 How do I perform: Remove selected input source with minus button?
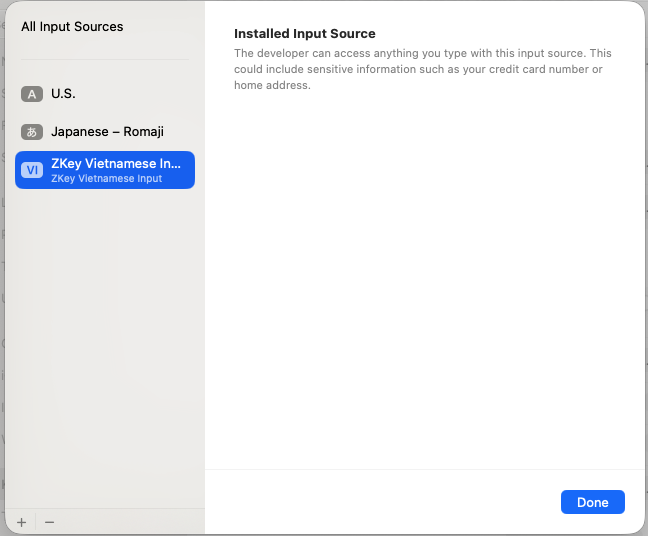click(50, 522)
